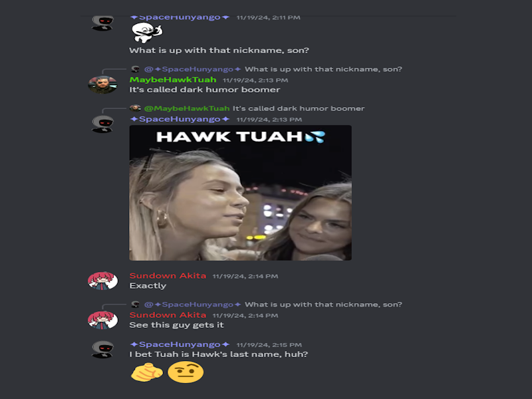
Task: Click the Sundown Akita name above "See this guy gets it"
Action: (x=168, y=315)
